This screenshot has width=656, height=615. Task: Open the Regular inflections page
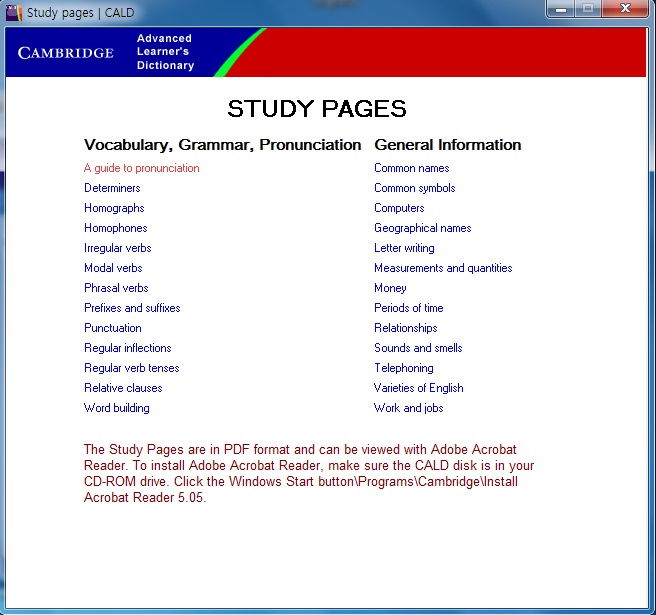tap(128, 348)
